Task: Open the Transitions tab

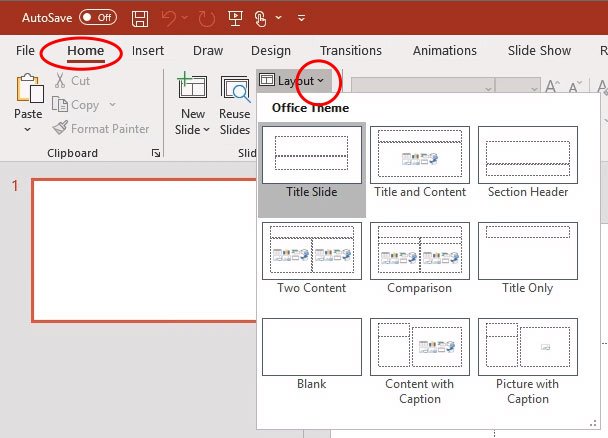Action: (x=350, y=51)
